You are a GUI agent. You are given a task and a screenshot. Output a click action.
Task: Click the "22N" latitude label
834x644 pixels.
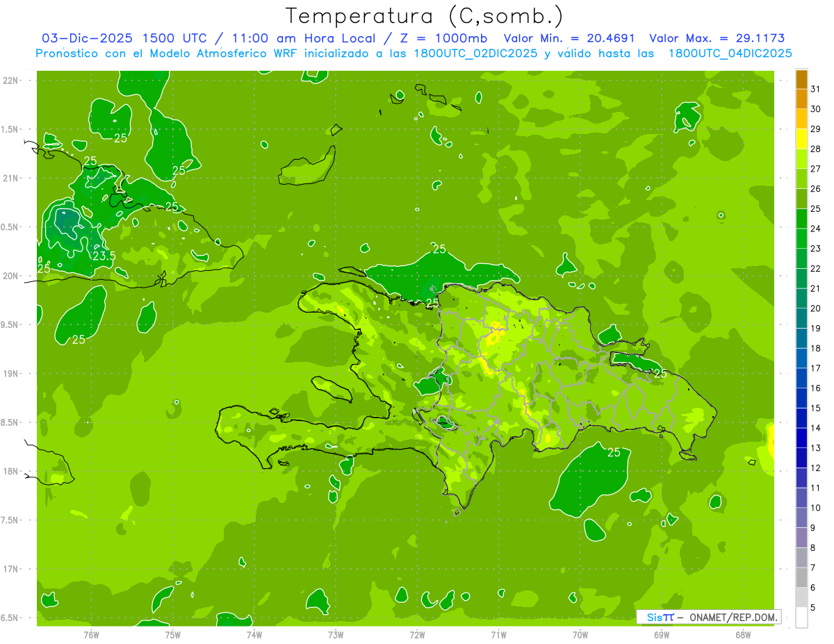coord(10,81)
